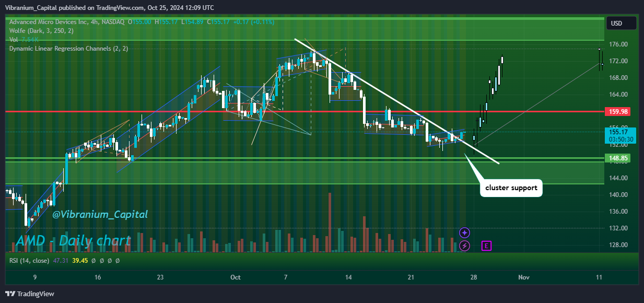Image resolution: width=644 pixels, height=303 pixels.
Task: Click the change value +0.17 (+0.11%)
Action: point(254,22)
